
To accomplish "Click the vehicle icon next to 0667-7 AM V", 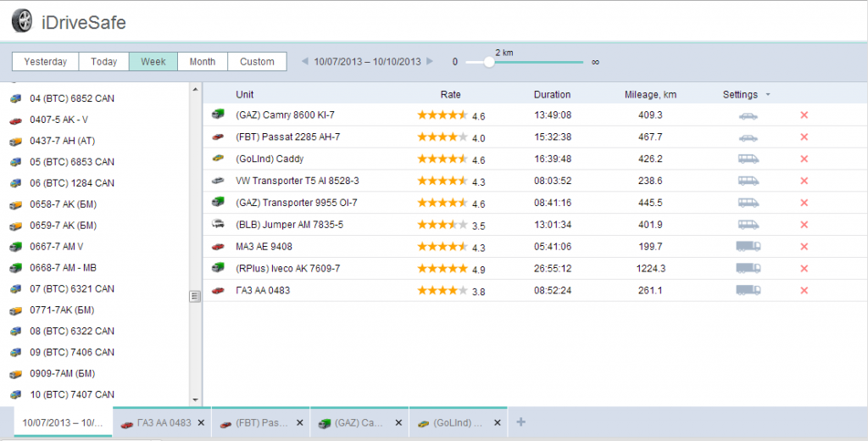I will click(15, 247).
